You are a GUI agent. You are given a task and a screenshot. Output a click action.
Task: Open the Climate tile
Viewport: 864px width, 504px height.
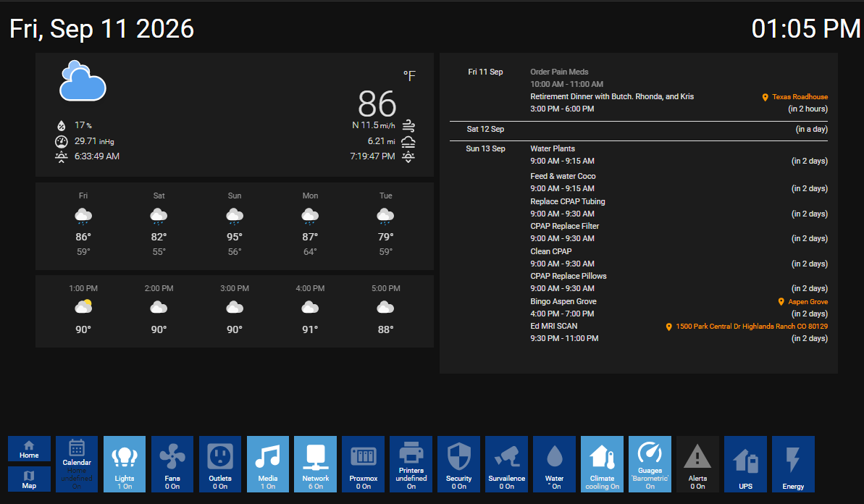602,463
